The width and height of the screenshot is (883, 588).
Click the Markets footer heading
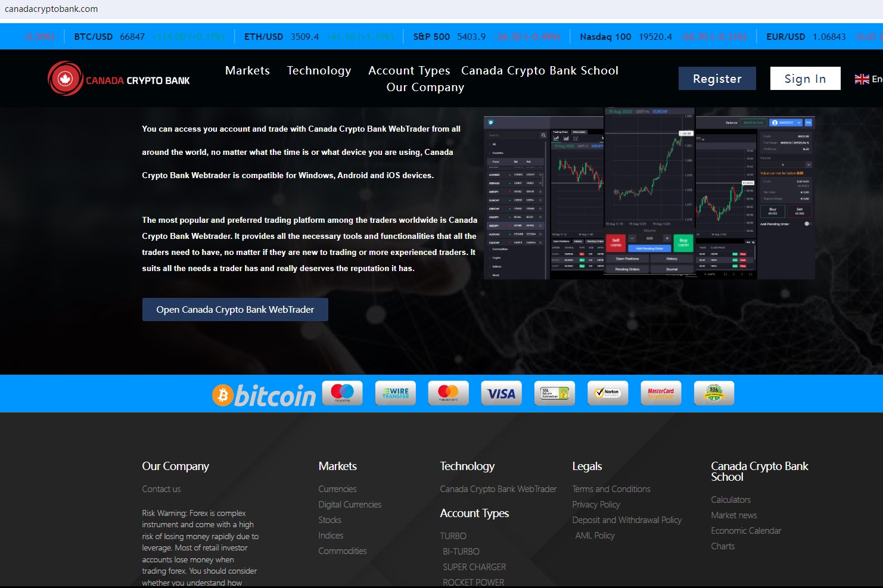click(338, 466)
